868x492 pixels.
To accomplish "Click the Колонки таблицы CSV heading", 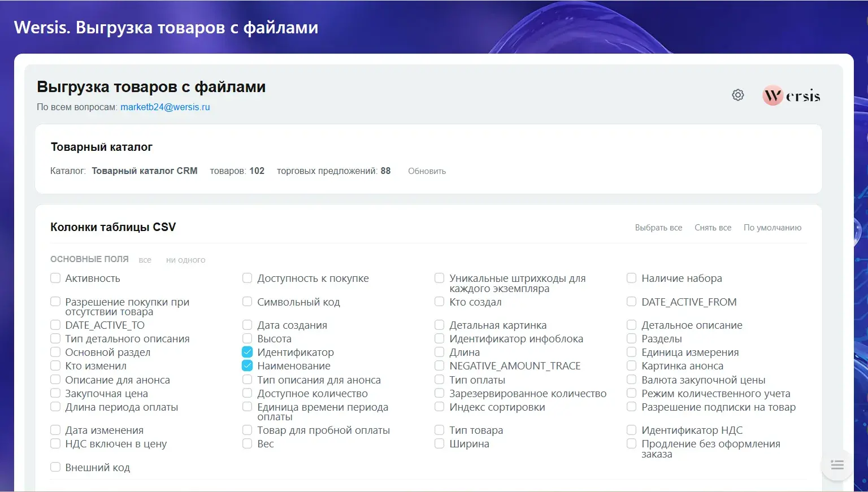I will (x=113, y=227).
